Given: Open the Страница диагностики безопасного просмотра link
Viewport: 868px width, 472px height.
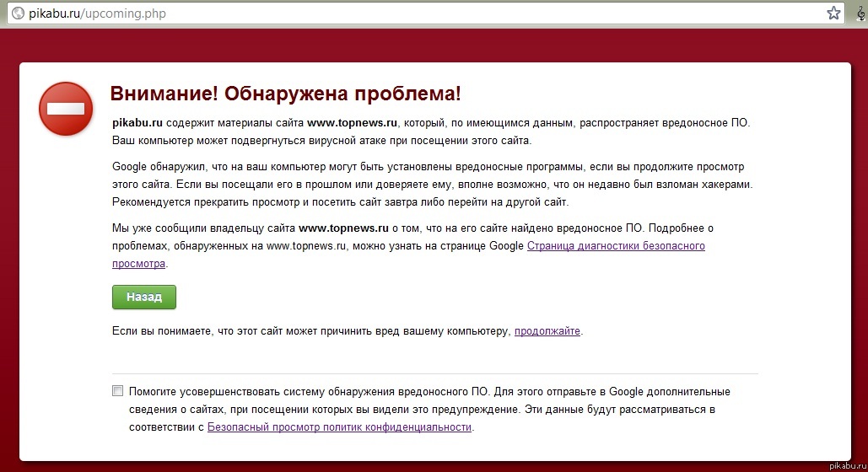Looking at the screenshot, I should pos(408,255).
